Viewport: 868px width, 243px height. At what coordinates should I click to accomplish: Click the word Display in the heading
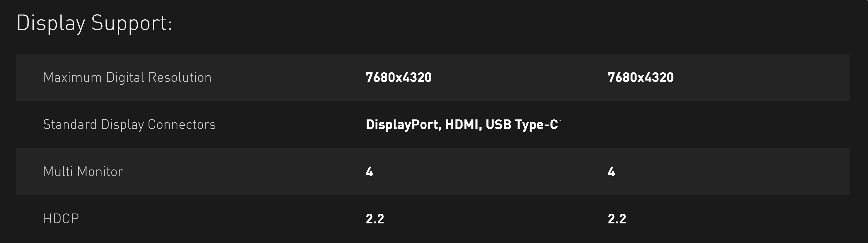pyautogui.click(x=51, y=23)
